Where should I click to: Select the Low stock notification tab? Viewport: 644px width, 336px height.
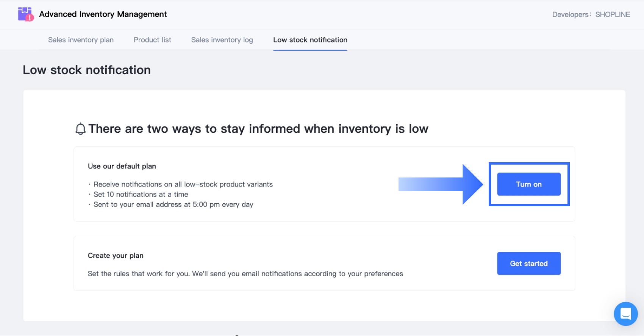point(310,40)
